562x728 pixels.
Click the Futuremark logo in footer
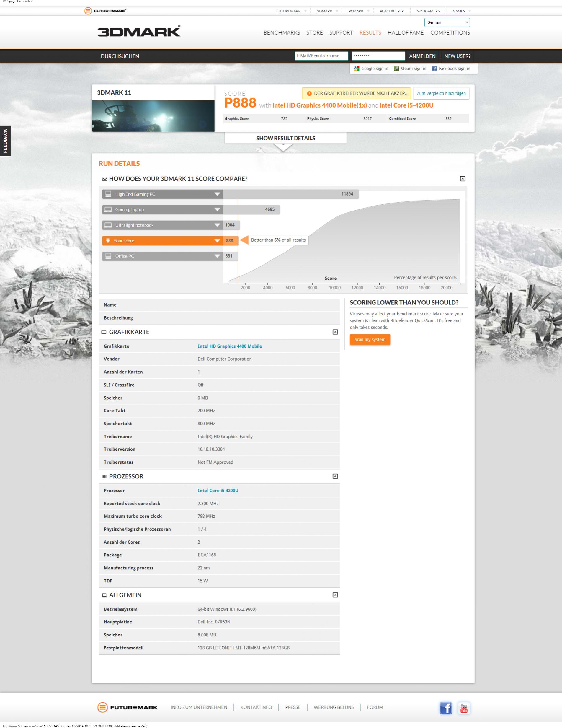tap(127, 707)
